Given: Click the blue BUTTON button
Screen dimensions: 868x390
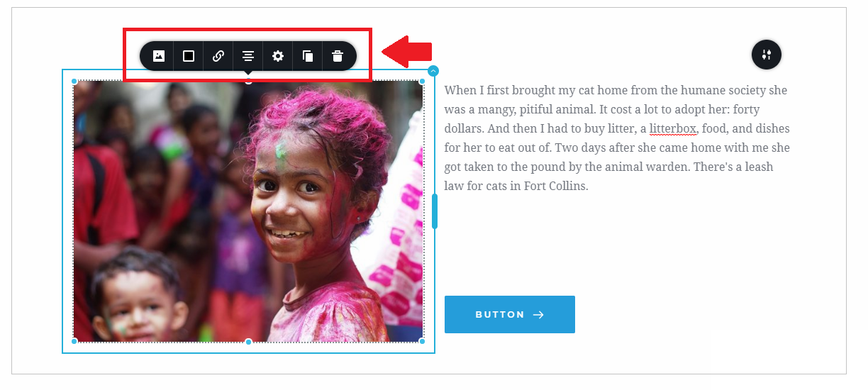Looking at the screenshot, I should click(510, 314).
